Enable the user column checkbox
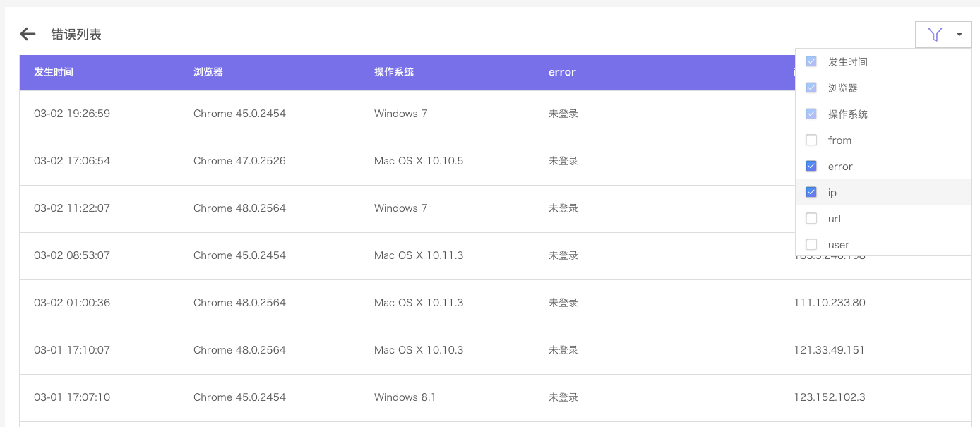The image size is (980, 427). [x=811, y=245]
